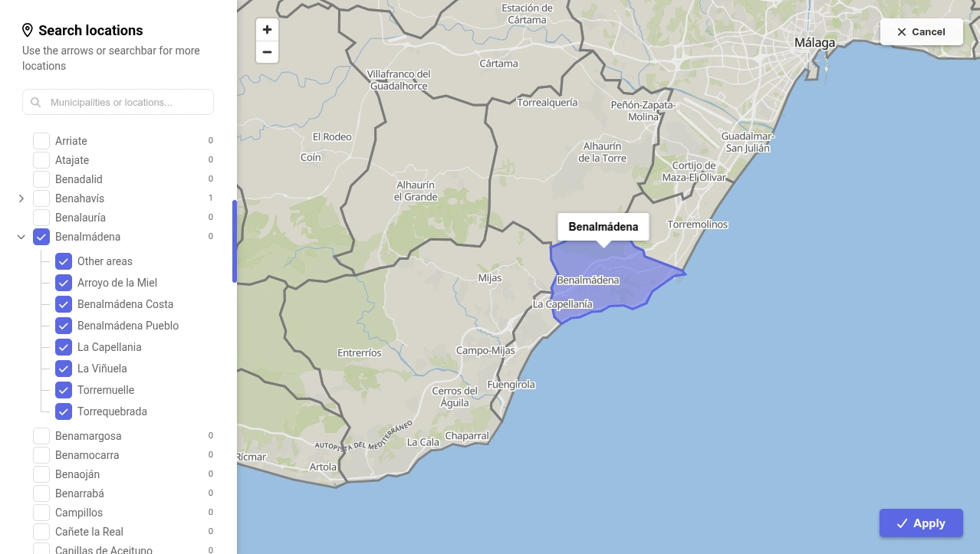
Task: Focus the Municipalities or locations search field
Action: tap(118, 102)
